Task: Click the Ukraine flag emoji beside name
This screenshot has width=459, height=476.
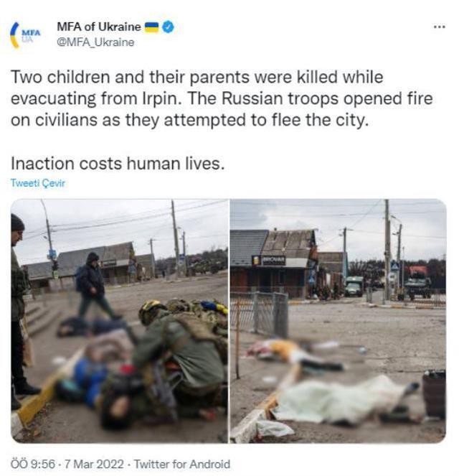Action: (151, 27)
